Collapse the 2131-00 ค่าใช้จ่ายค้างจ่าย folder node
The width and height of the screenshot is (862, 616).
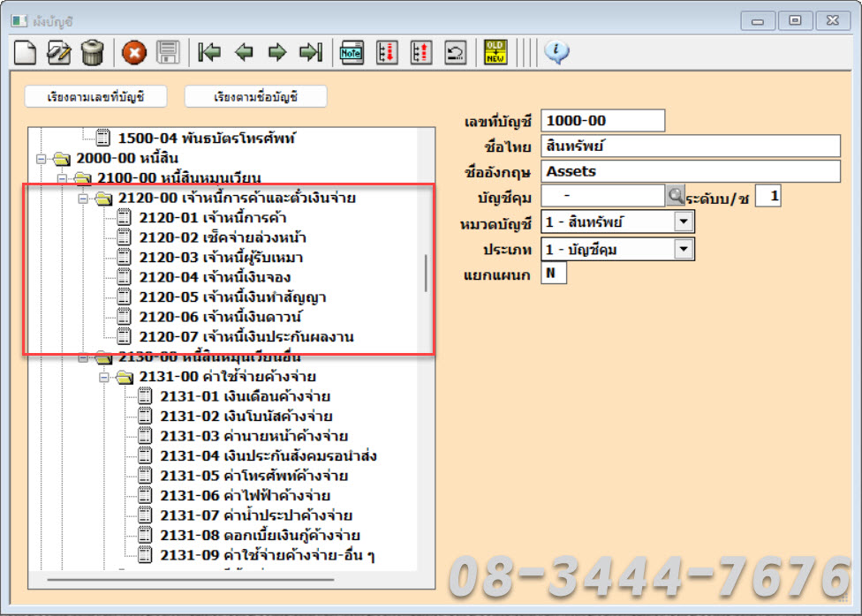pyautogui.click(x=105, y=377)
